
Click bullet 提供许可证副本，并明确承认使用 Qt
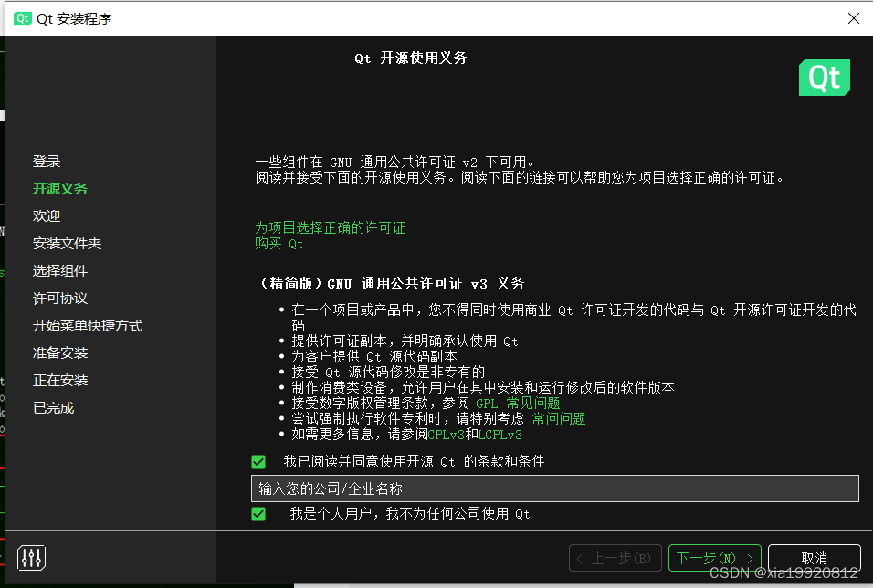click(405, 341)
